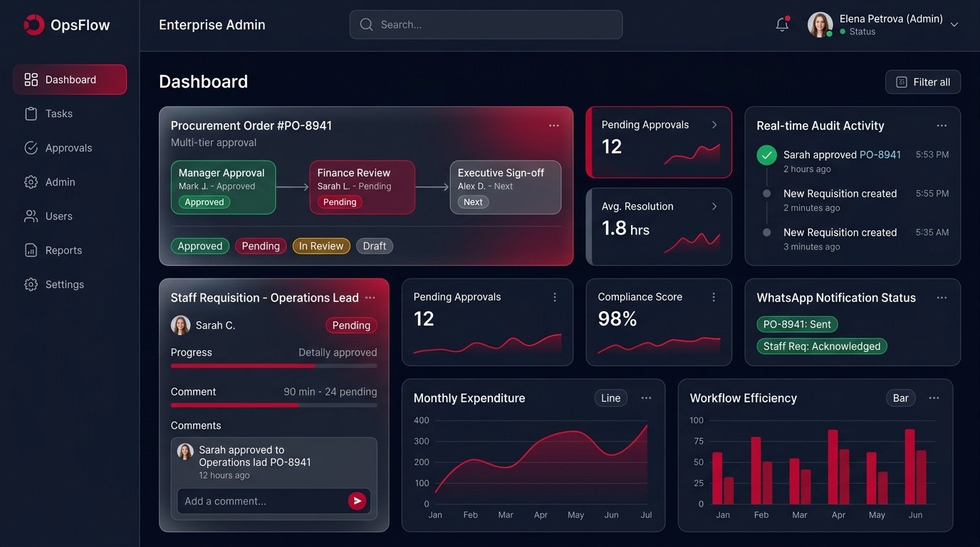Open vertical dots on lower Pending Approvals card
Screen dimensions: 980x547
(555, 297)
